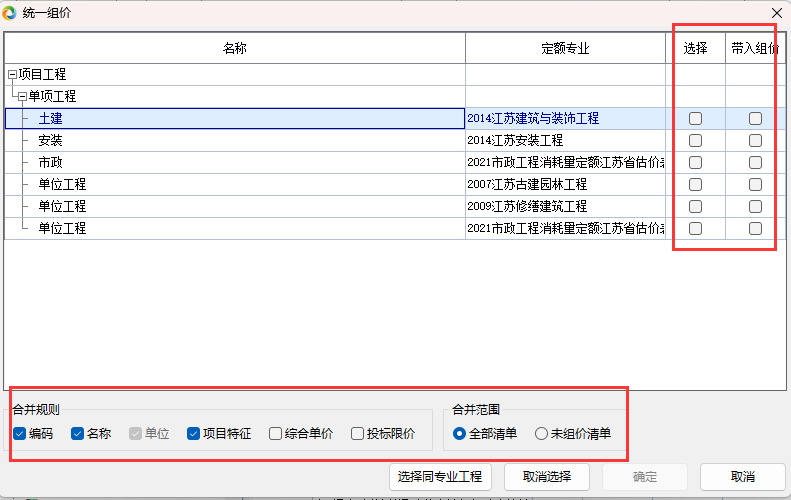This screenshot has height=500, width=791.
Task: Select the 未组价清单 radio option
Action: [x=542, y=434]
